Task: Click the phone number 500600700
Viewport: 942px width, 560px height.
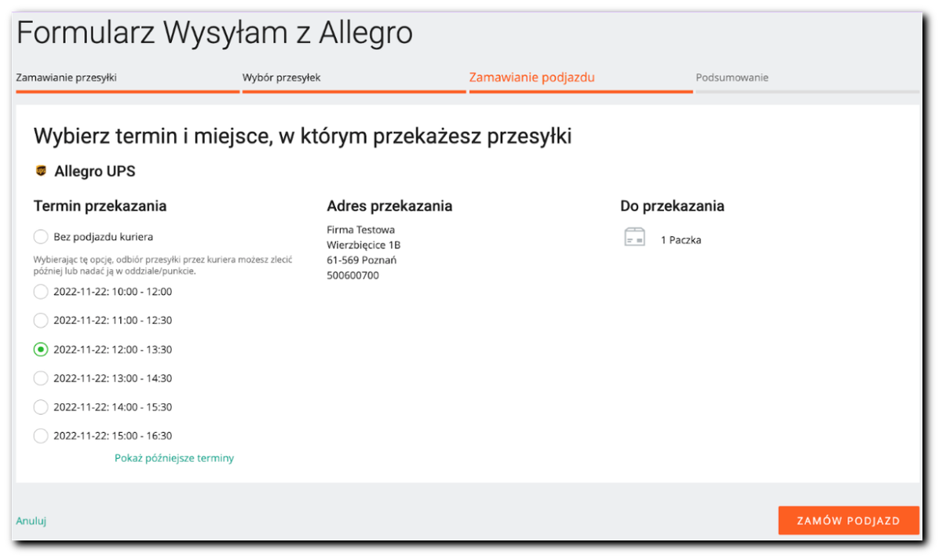Action: [352, 275]
